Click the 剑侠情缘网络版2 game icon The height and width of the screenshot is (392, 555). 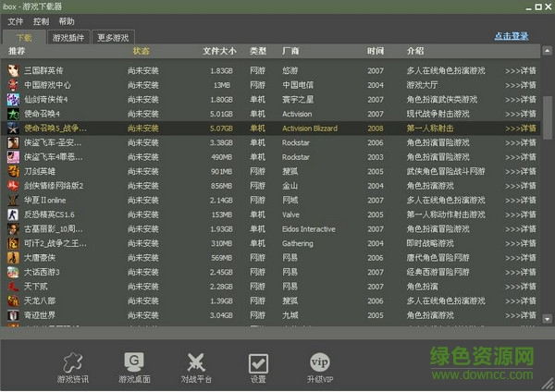point(13,186)
